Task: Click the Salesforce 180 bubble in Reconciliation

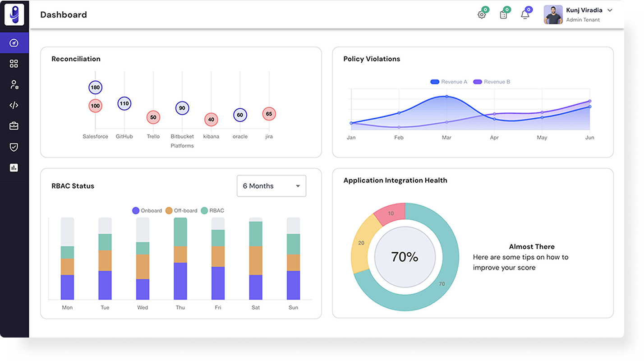Action: point(95,88)
